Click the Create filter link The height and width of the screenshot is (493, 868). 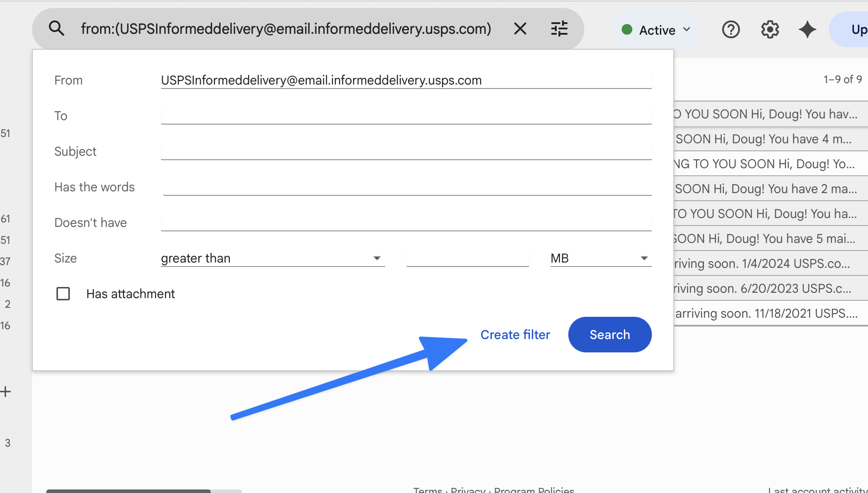[x=515, y=335]
